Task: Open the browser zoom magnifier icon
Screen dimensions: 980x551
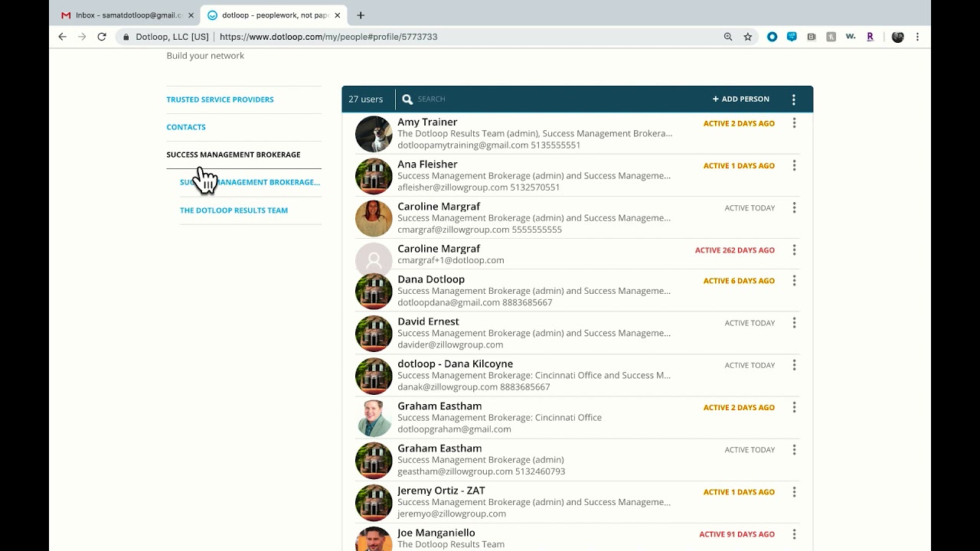Action: coord(728,37)
